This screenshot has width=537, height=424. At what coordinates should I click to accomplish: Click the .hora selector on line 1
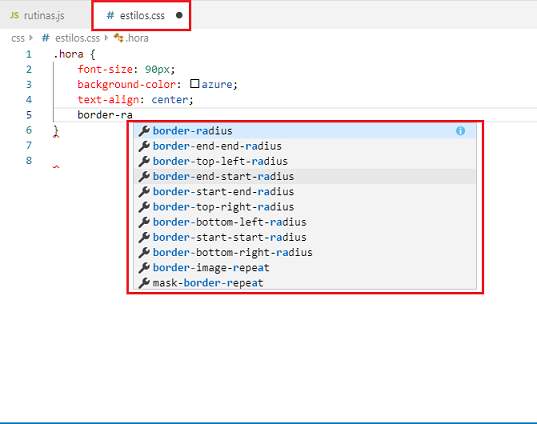pos(68,54)
